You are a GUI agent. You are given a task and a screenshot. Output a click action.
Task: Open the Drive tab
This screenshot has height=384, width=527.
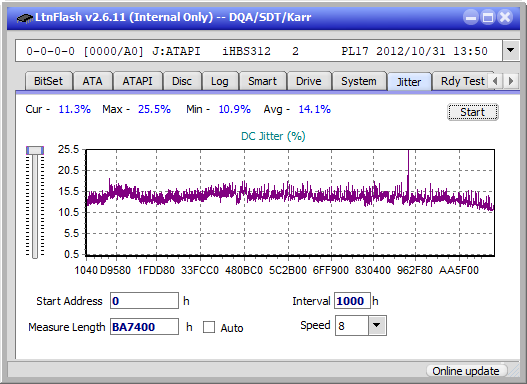click(x=309, y=81)
